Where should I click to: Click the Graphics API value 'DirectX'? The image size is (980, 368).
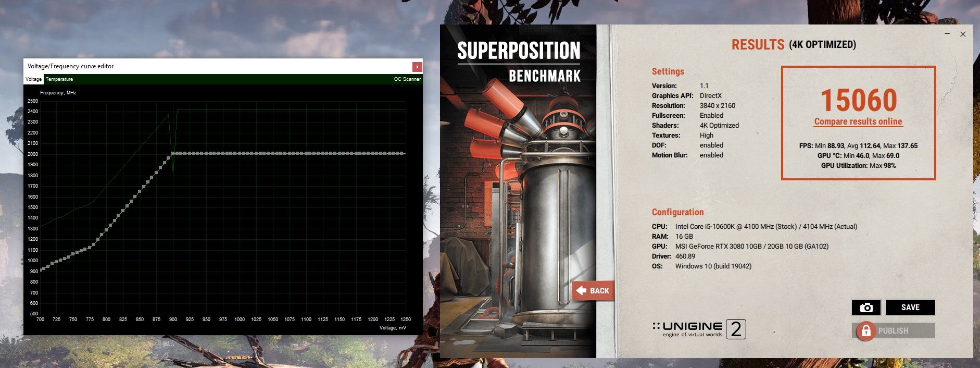click(711, 96)
